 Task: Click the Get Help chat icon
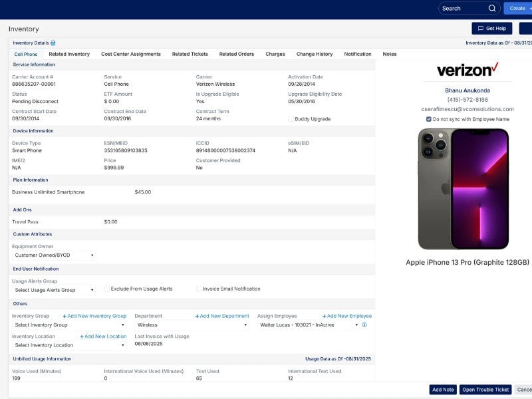click(480, 29)
